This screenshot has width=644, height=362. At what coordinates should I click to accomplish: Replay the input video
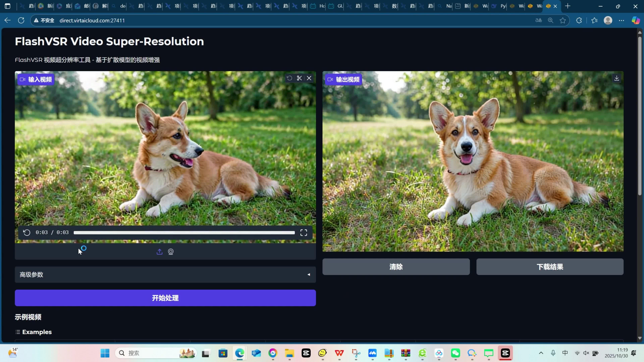point(27,233)
